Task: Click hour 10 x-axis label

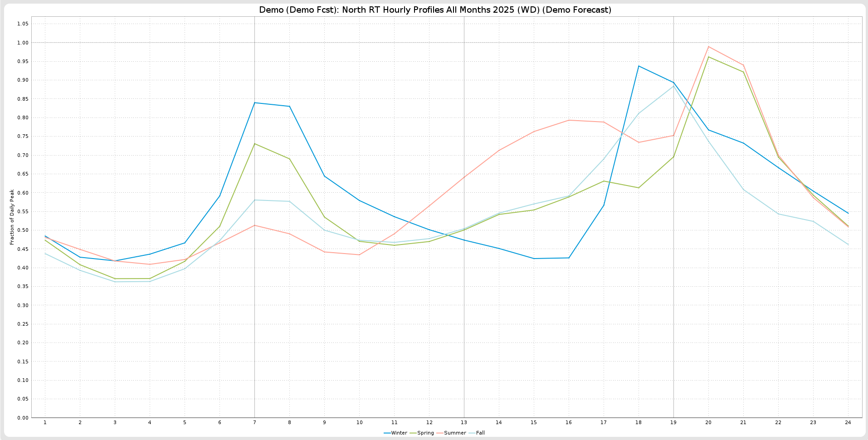Action: click(x=359, y=422)
